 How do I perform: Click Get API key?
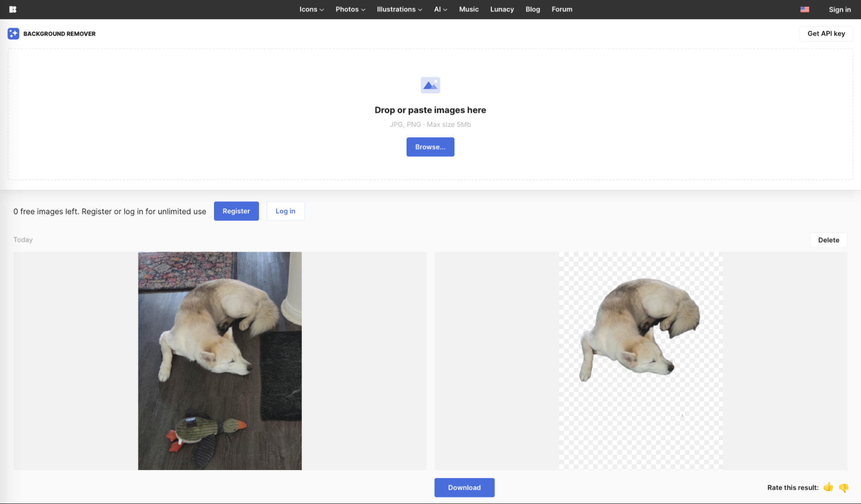(826, 33)
